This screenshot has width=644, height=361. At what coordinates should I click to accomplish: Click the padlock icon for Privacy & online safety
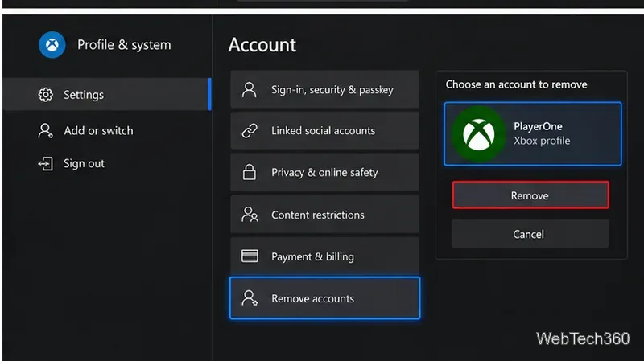tap(250, 172)
